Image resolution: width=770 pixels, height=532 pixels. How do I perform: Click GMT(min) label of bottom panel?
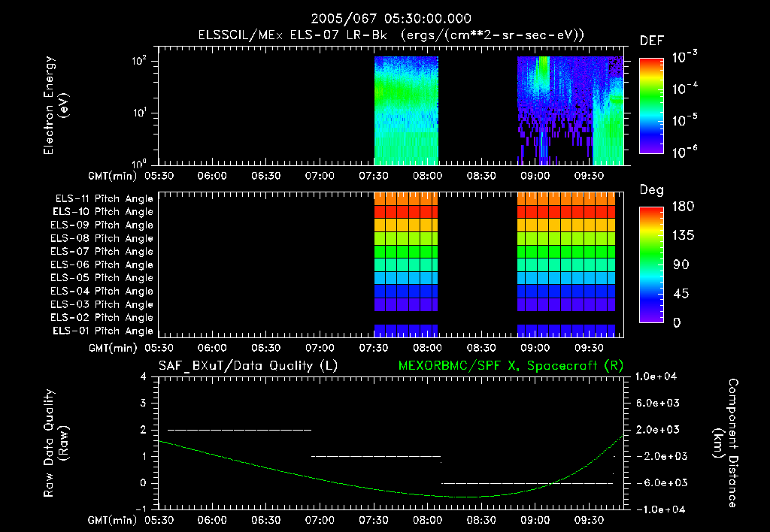[112, 521]
